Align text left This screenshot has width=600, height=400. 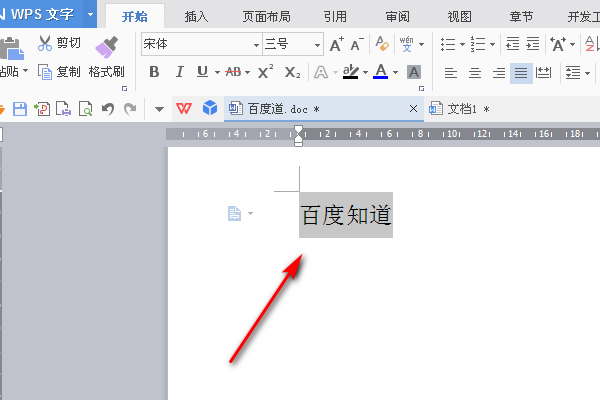(450, 72)
